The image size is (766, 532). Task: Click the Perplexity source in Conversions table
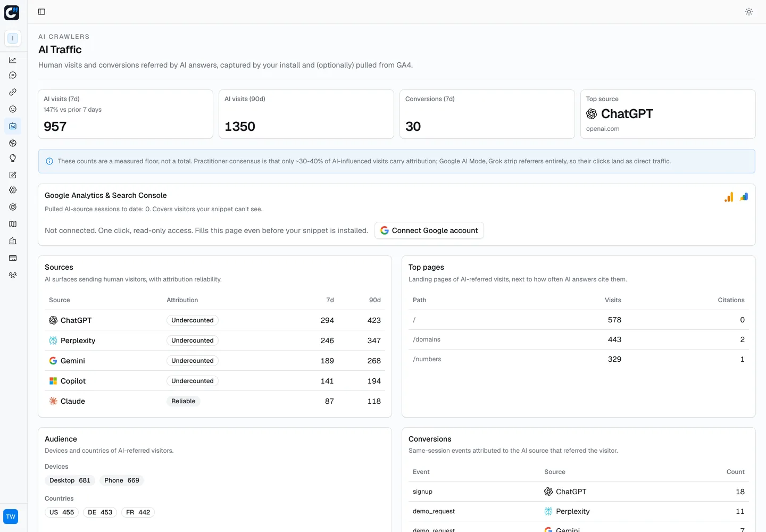coord(567,511)
